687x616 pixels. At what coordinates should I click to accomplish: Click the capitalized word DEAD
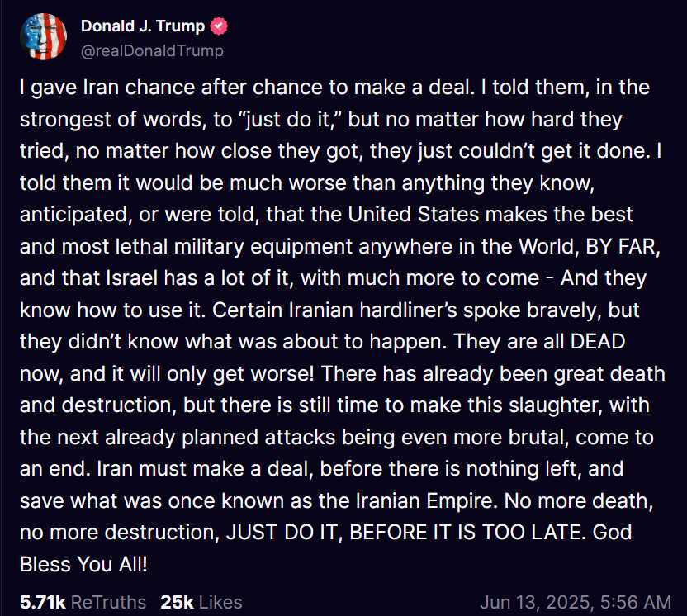tap(598, 342)
